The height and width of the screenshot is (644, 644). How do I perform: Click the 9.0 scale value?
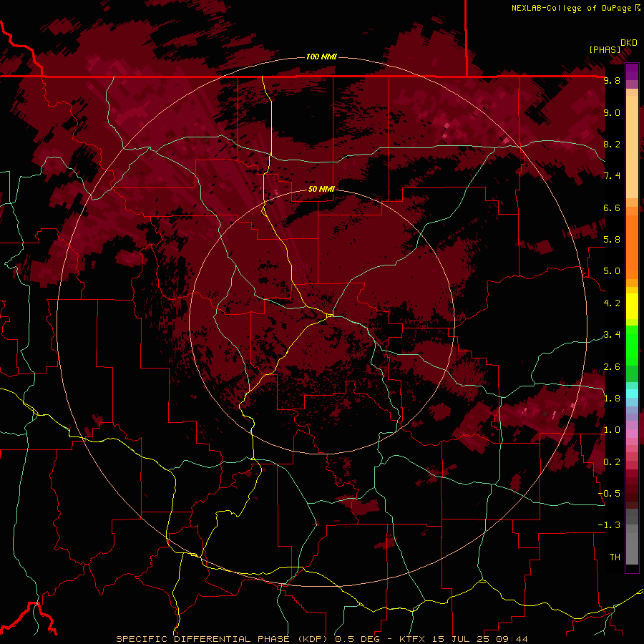point(612,112)
